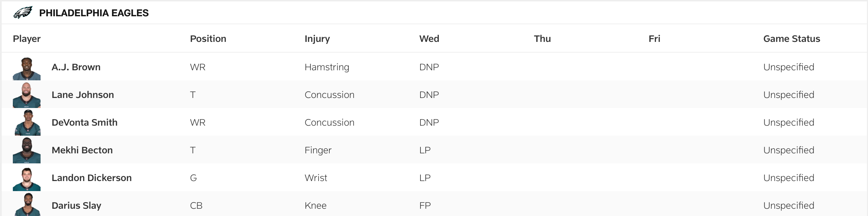The width and height of the screenshot is (868, 216).
Task: Click Darius Slay's headshot image
Action: click(x=28, y=205)
